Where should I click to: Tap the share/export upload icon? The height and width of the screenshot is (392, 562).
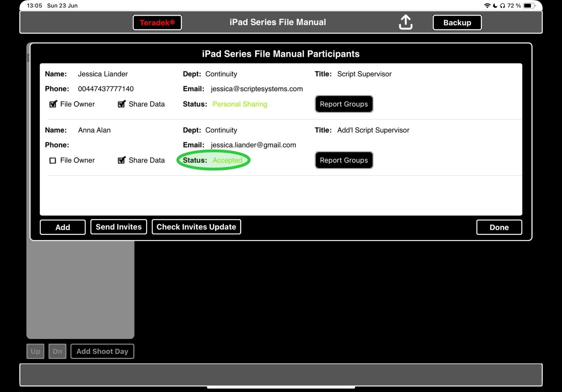(x=406, y=22)
